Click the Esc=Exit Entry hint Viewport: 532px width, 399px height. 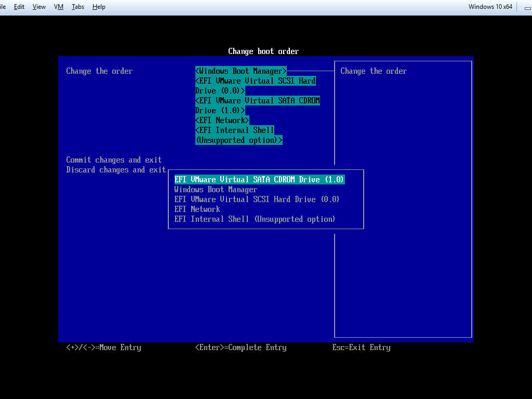(x=362, y=348)
